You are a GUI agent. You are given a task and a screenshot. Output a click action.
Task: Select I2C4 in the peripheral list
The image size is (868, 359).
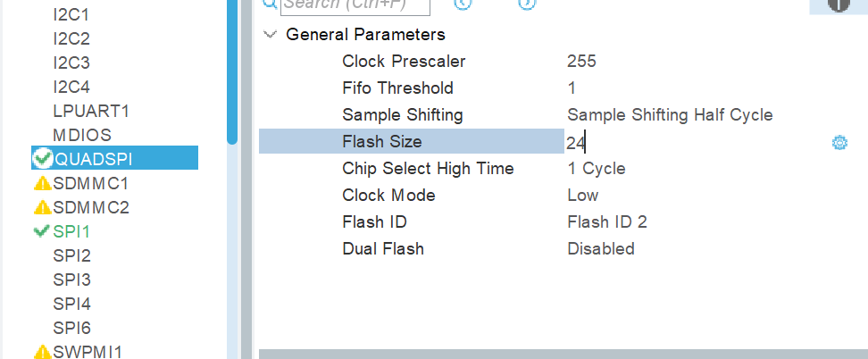point(71,87)
